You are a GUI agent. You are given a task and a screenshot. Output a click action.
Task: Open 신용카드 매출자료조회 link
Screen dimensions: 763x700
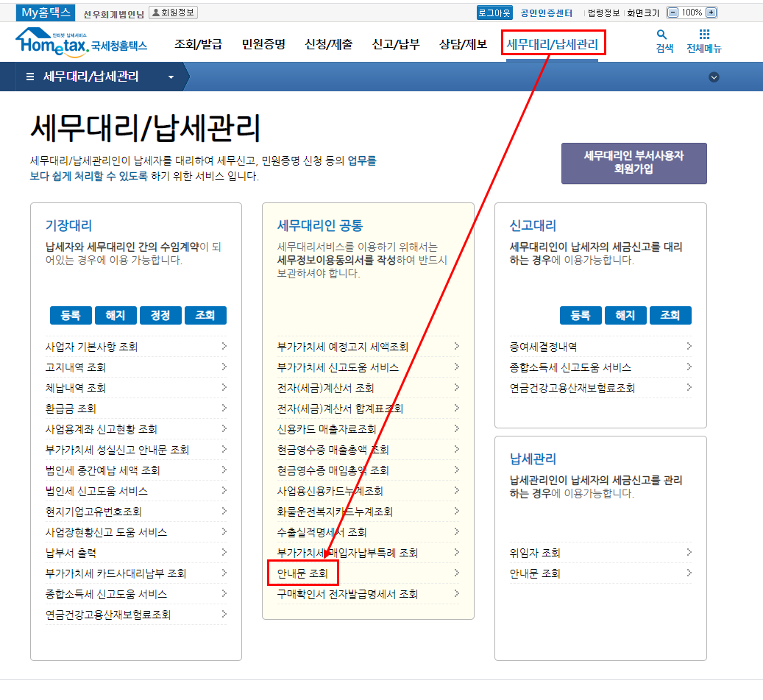point(327,429)
